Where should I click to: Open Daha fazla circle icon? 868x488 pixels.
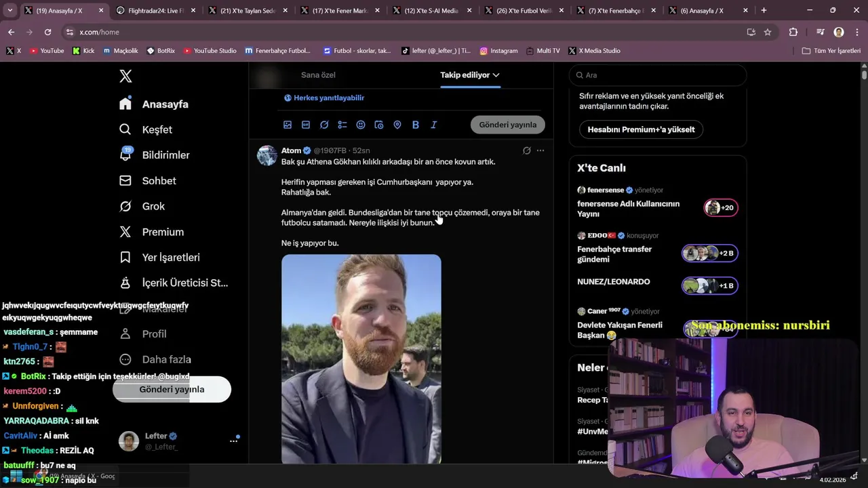125,359
